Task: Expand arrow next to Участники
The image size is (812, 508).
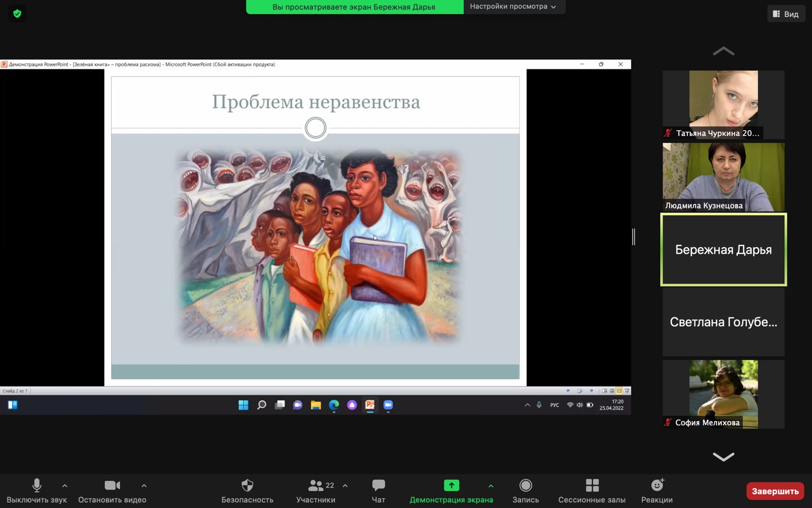Action: point(345,486)
